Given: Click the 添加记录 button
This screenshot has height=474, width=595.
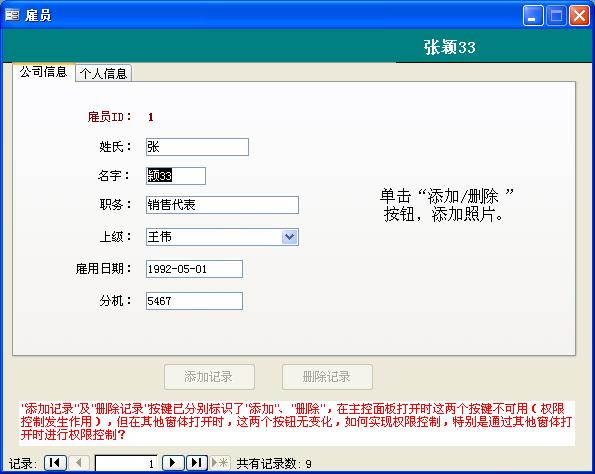Looking at the screenshot, I should point(209,377).
